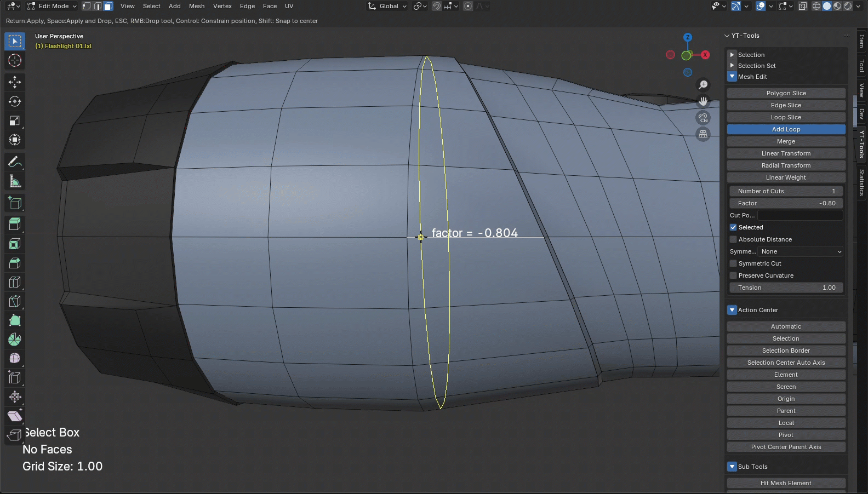Choose the Measure tool
The width and height of the screenshot is (868, 494).
point(15,181)
